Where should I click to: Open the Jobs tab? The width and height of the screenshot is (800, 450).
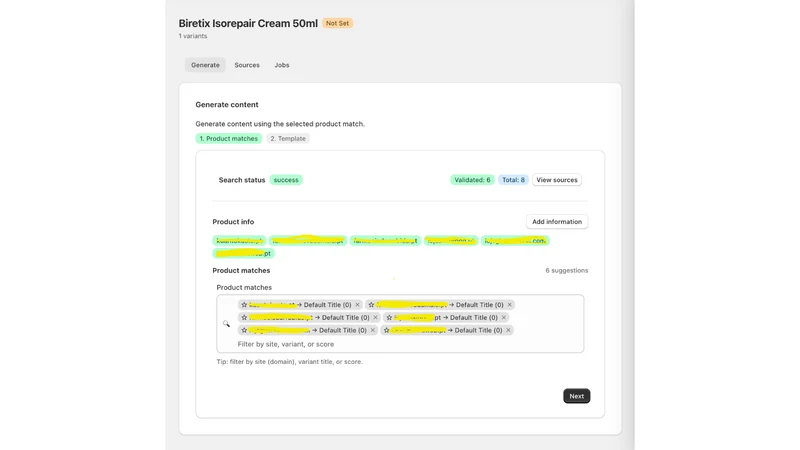282,65
